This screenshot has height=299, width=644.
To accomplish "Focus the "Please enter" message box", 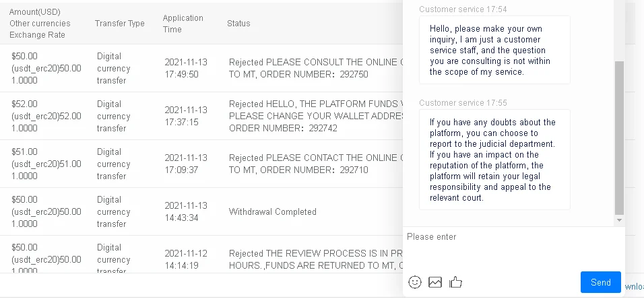I will click(x=512, y=248).
